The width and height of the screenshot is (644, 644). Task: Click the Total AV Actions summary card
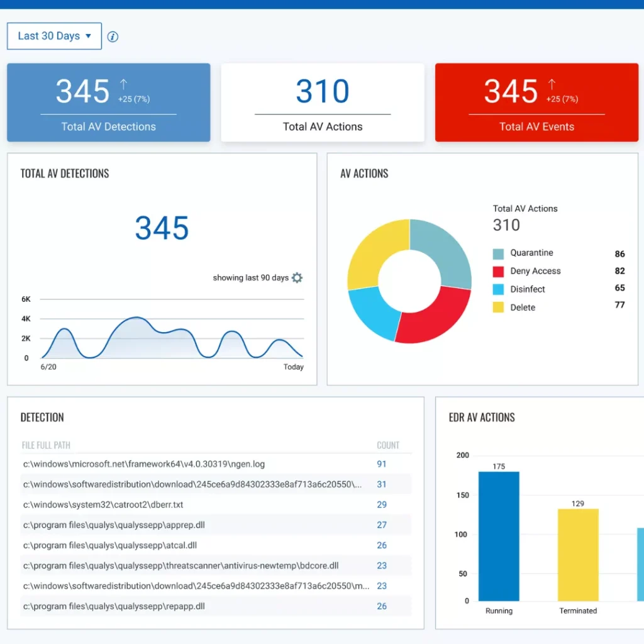[x=322, y=102]
